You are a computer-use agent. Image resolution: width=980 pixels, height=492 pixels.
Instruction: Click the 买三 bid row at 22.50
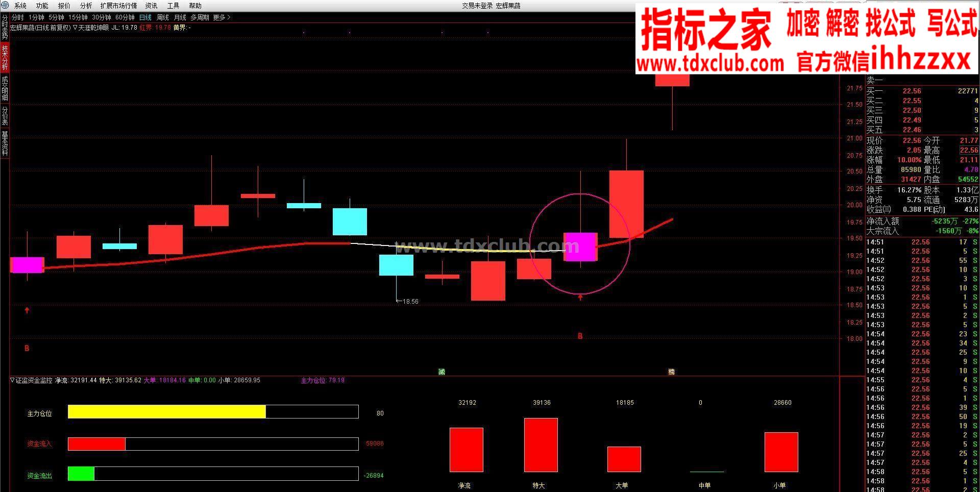coord(922,111)
